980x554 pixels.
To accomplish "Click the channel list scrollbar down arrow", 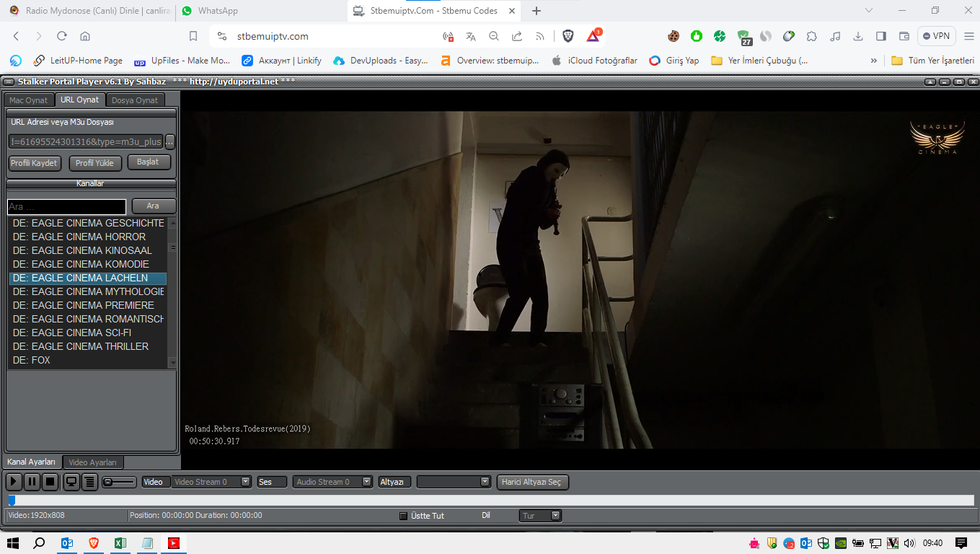I will pyautogui.click(x=172, y=362).
